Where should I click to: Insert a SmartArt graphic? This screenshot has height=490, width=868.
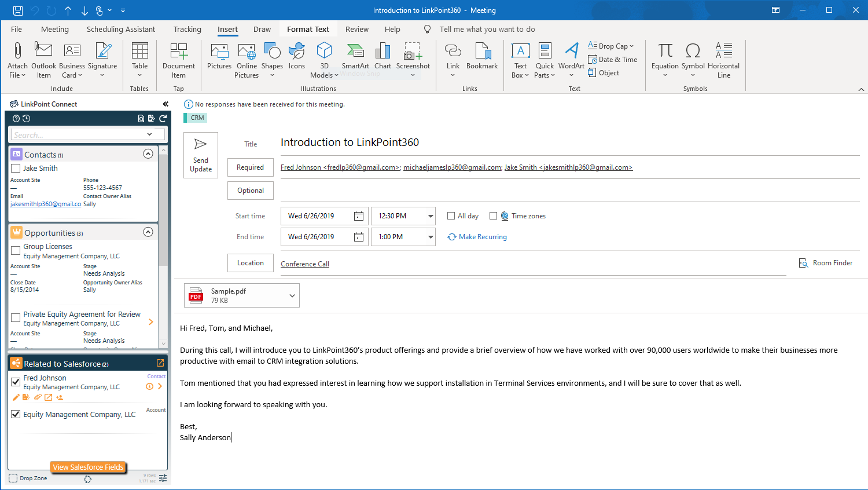click(355, 56)
